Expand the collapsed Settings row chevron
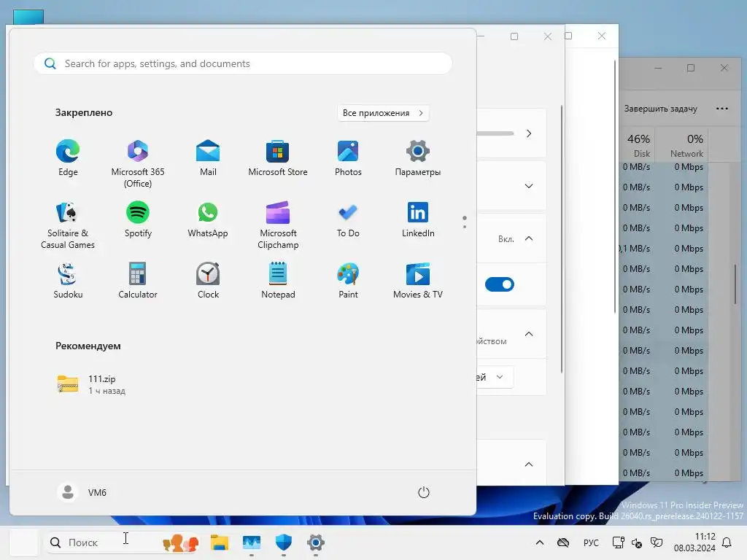Viewport: 747px width, 560px height. pos(529,186)
